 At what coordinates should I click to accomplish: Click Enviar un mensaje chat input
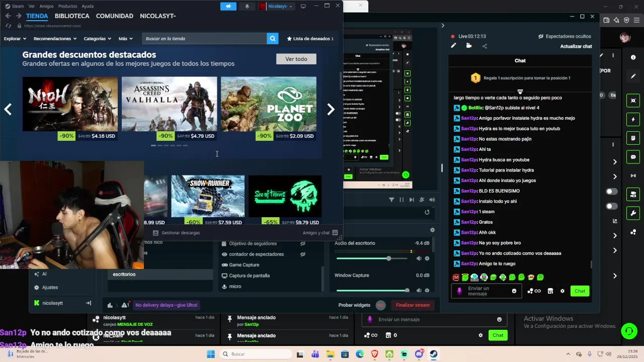[486, 291]
